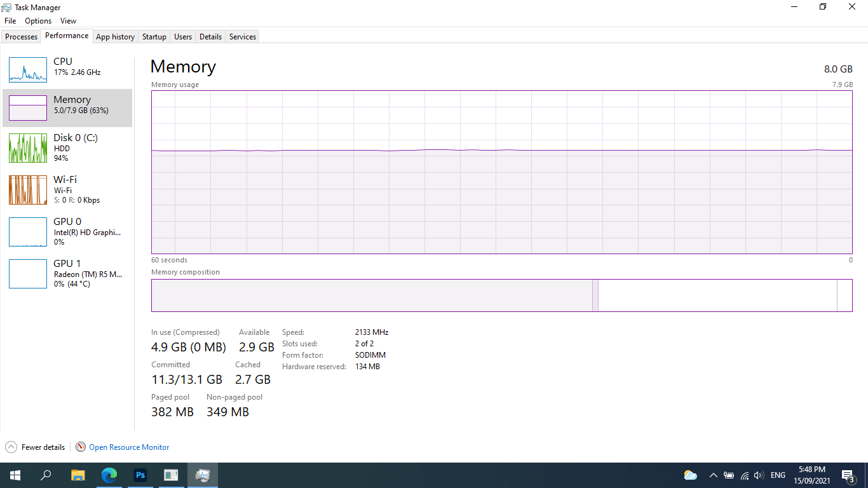Image resolution: width=868 pixels, height=488 pixels.
Task: Click the Slots used 2 of 2 value
Action: (x=365, y=344)
